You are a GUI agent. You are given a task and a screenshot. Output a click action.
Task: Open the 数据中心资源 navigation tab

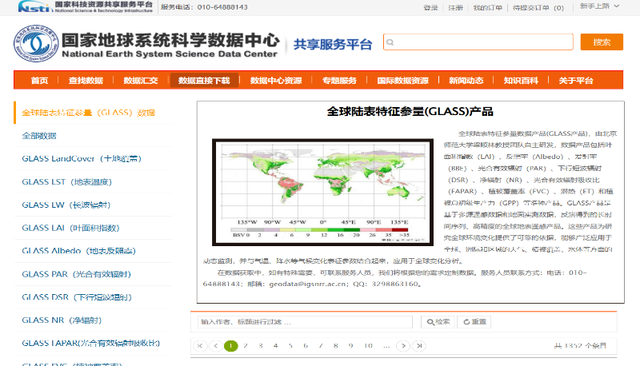click(276, 80)
